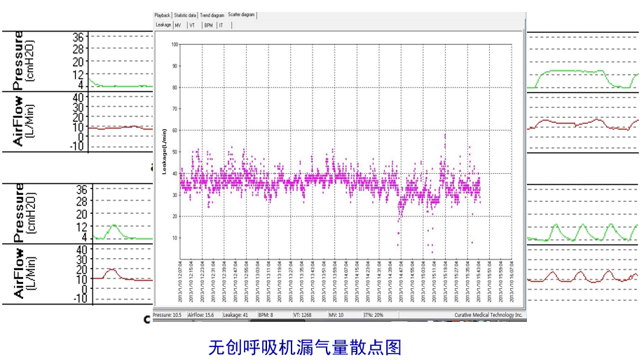Viewport: 644px width, 364px height.
Task: Open the Statistic data tab
Action: pos(185,15)
